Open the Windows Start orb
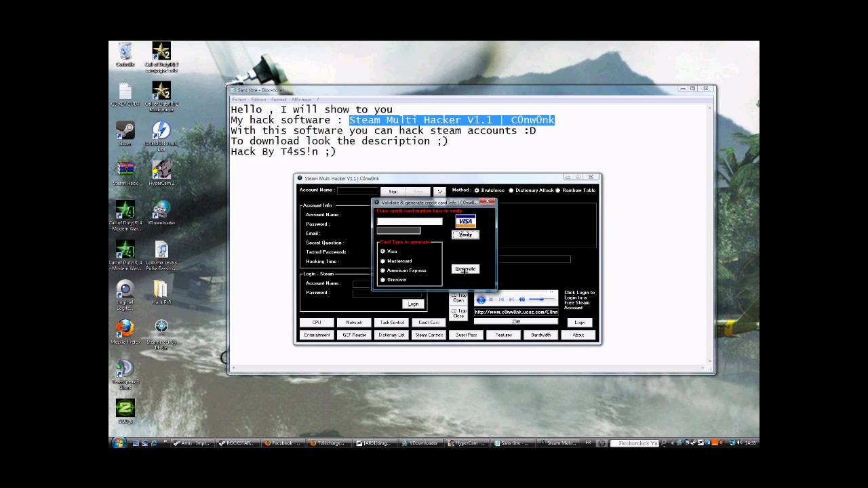This screenshot has height=488, width=868. 118,443
